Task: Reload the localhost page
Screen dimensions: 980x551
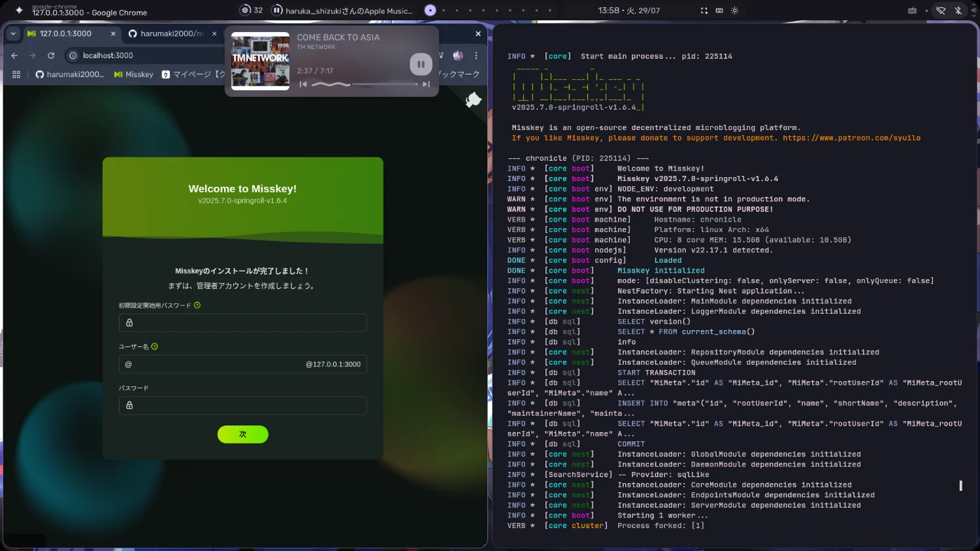Action: click(x=51, y=56)
